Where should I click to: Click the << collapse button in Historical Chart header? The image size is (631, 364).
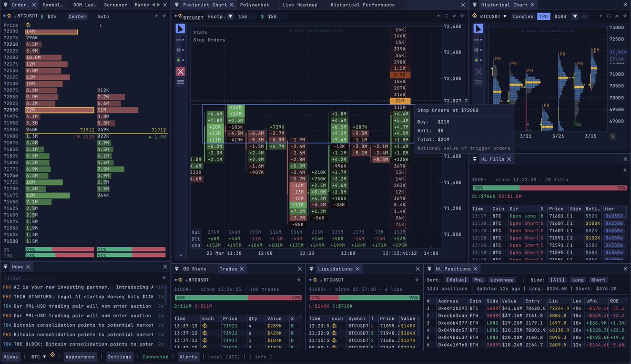click(584, 16)
